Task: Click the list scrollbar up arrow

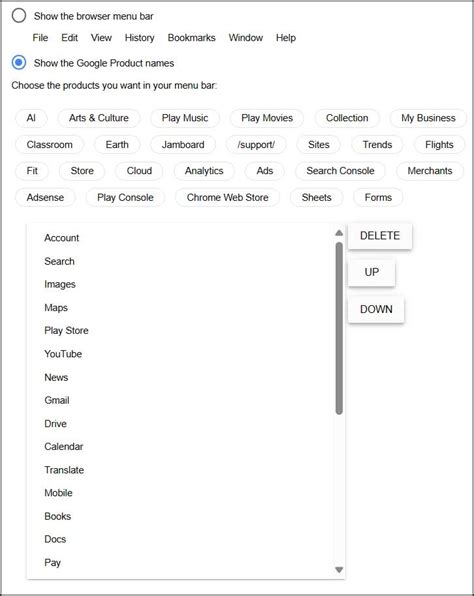Action: 339,233
